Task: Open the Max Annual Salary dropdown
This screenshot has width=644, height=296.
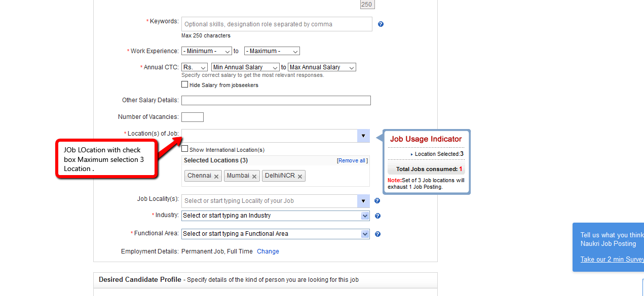Action: (x=322, y=67)
